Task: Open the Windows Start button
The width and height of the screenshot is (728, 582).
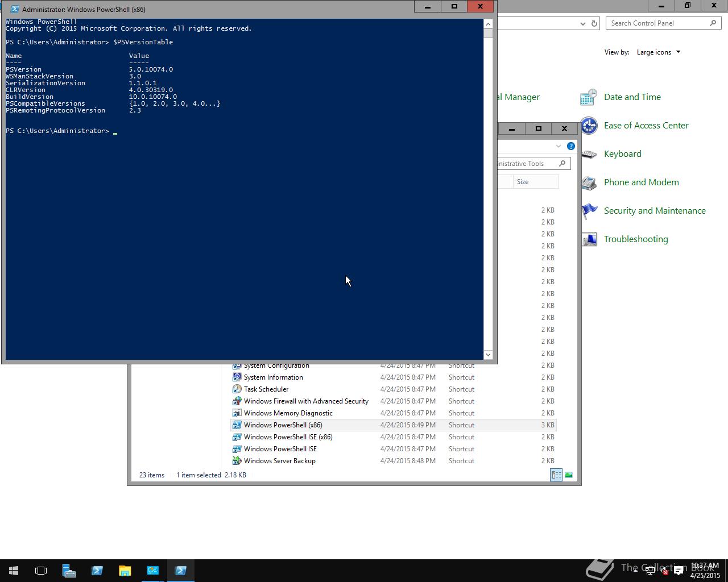Action: pyautogui.click(x=14, y=571)
